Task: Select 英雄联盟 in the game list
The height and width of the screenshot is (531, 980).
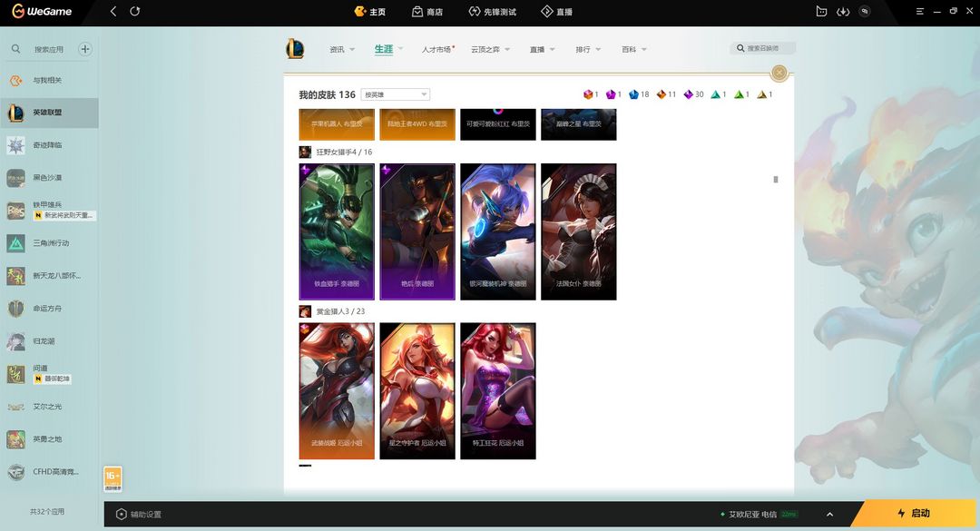Action: [x=49, y=113]
